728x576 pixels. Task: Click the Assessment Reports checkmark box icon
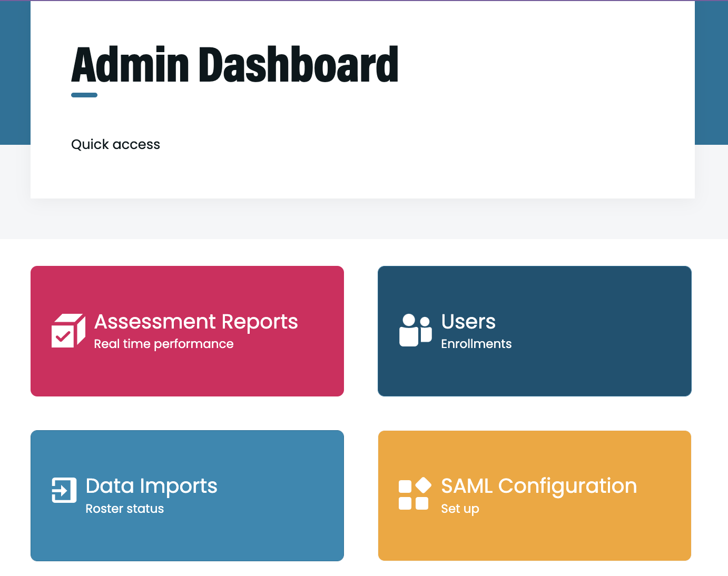point(68,331)
